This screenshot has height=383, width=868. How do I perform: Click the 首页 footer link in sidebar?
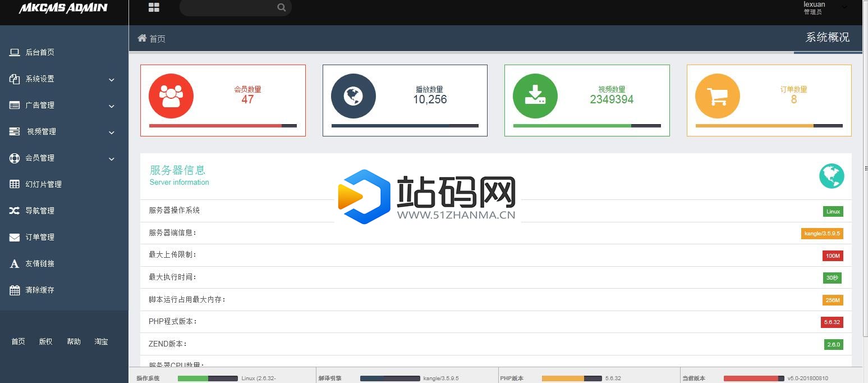(x=18, y=341)
